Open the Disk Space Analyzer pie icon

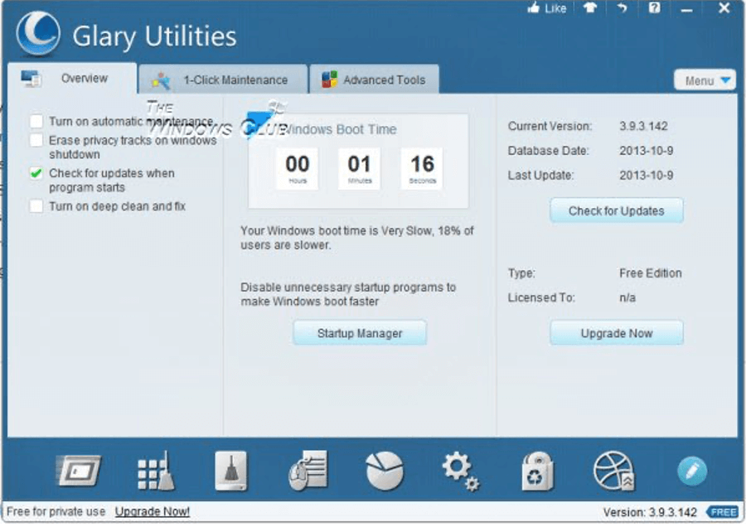[385, 471]
